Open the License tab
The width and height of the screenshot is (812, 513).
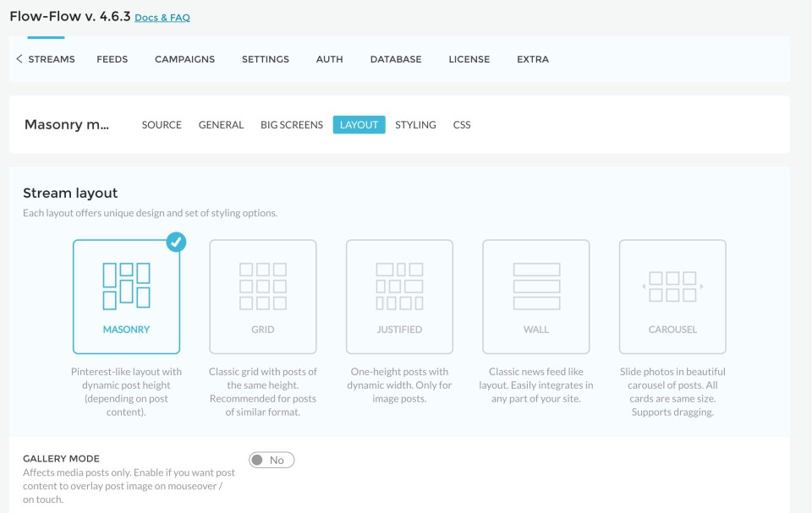click(x=469, y=59)
